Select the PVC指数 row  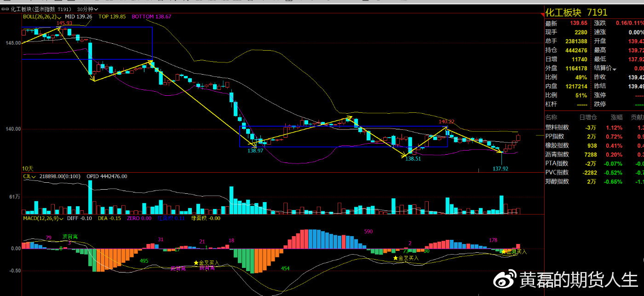[x=594, y=173]
